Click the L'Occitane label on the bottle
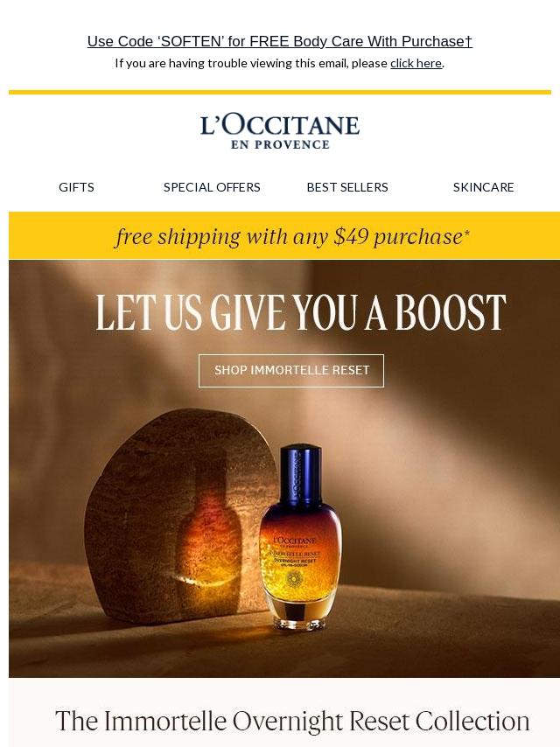This screenshot has height=747, width=560. [295, 541]
